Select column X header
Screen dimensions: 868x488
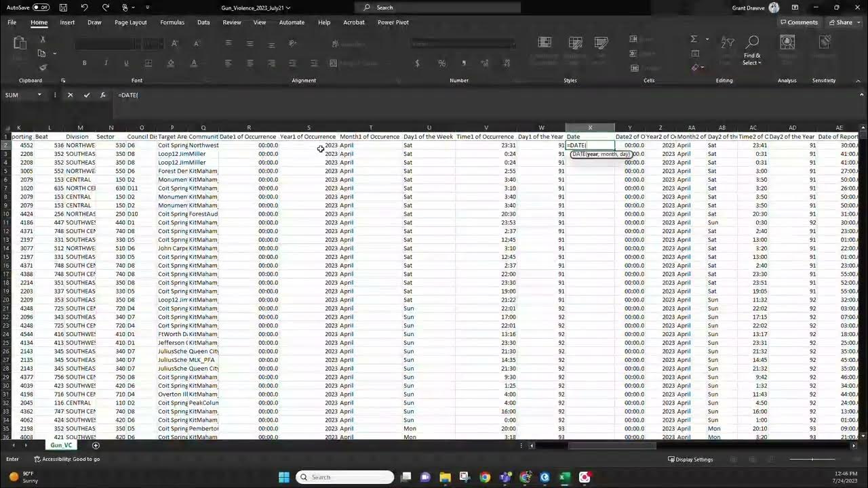click(x=590, y=127)
